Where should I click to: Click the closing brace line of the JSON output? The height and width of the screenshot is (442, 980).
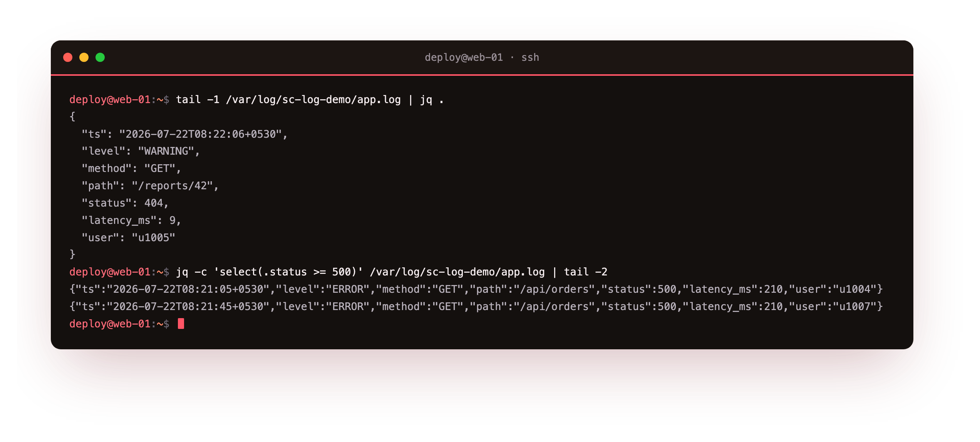[72, 254]
